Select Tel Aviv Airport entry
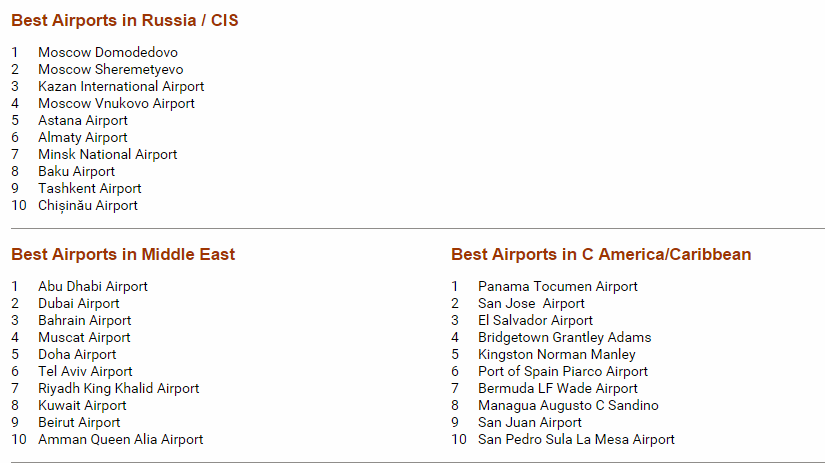 coord(85,371)
